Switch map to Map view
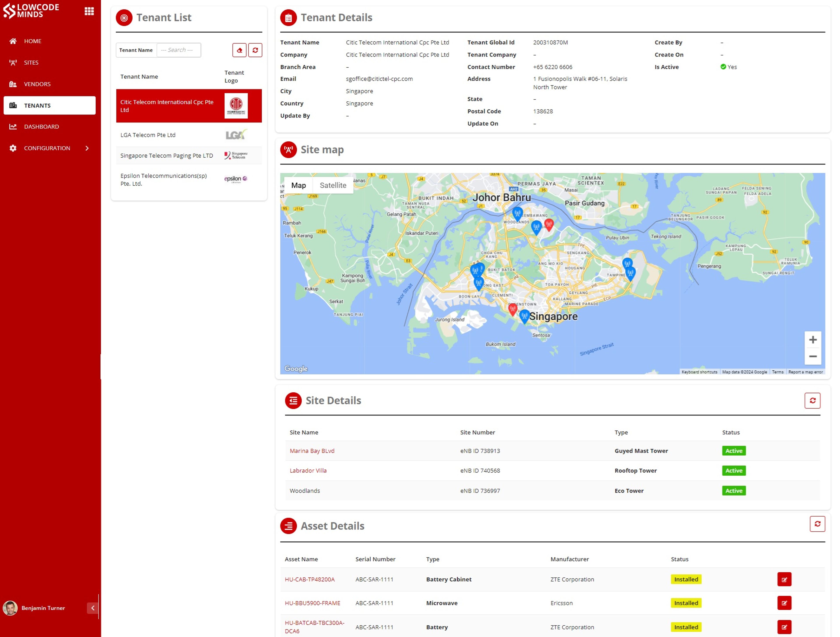Image resolution: width=840 pixels, height=637 pixels. click(298, 185)
